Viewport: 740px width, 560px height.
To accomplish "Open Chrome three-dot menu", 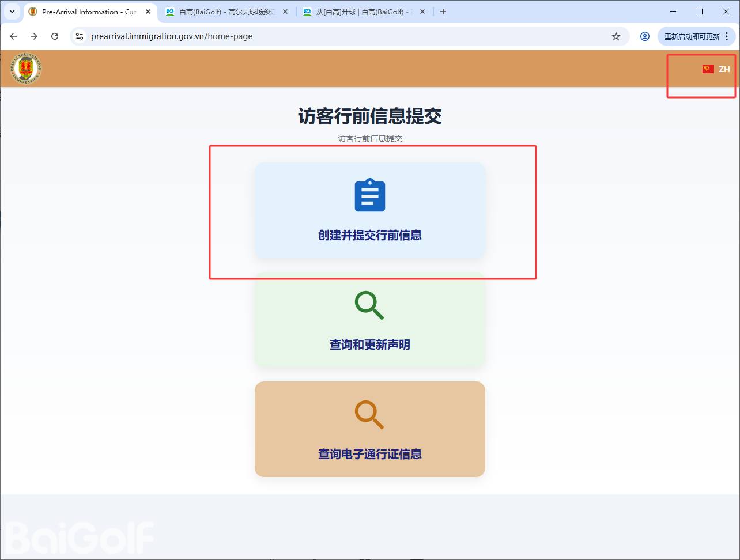I will (727, 36).
